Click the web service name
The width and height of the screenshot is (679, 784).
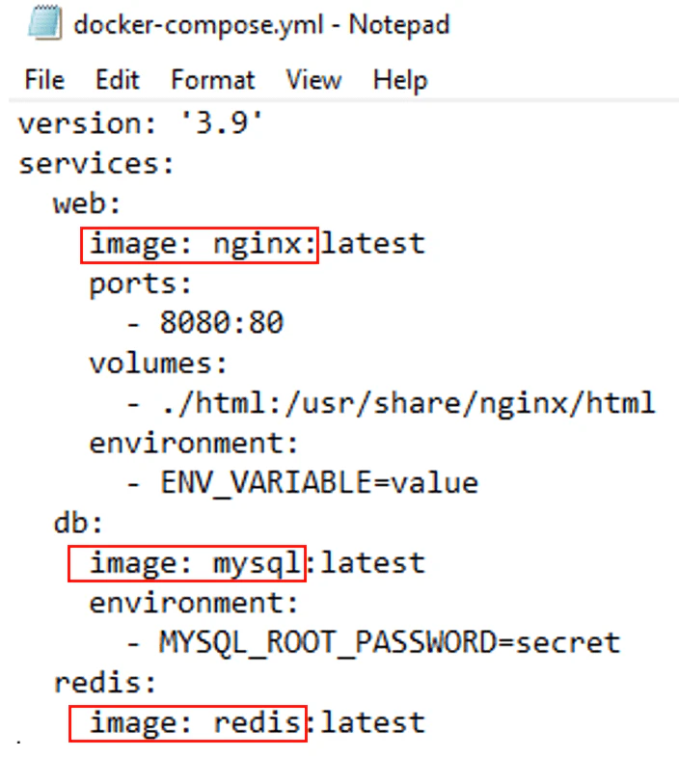[x=85, y=203]
